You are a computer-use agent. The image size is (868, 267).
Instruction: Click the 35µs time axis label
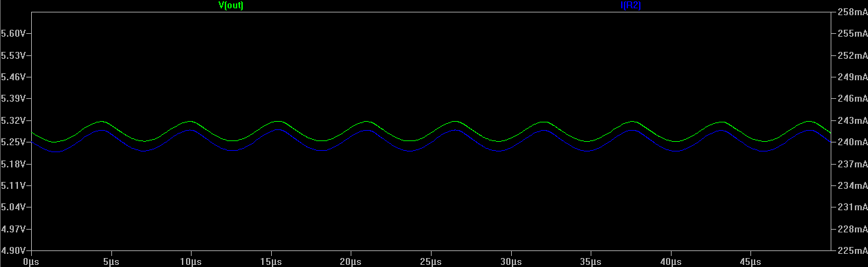tap(591, 262)
